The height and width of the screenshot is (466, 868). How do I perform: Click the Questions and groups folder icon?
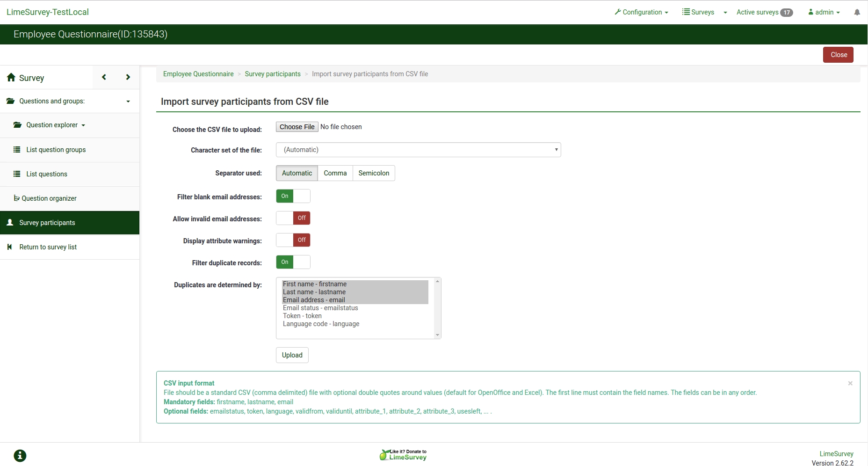click(10, 101)
